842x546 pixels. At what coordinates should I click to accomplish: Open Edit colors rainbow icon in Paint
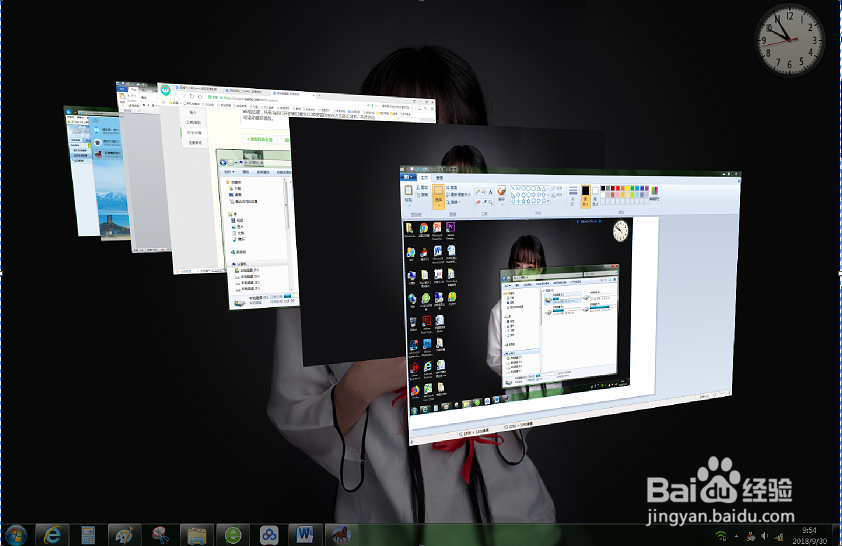pos(655,193)
